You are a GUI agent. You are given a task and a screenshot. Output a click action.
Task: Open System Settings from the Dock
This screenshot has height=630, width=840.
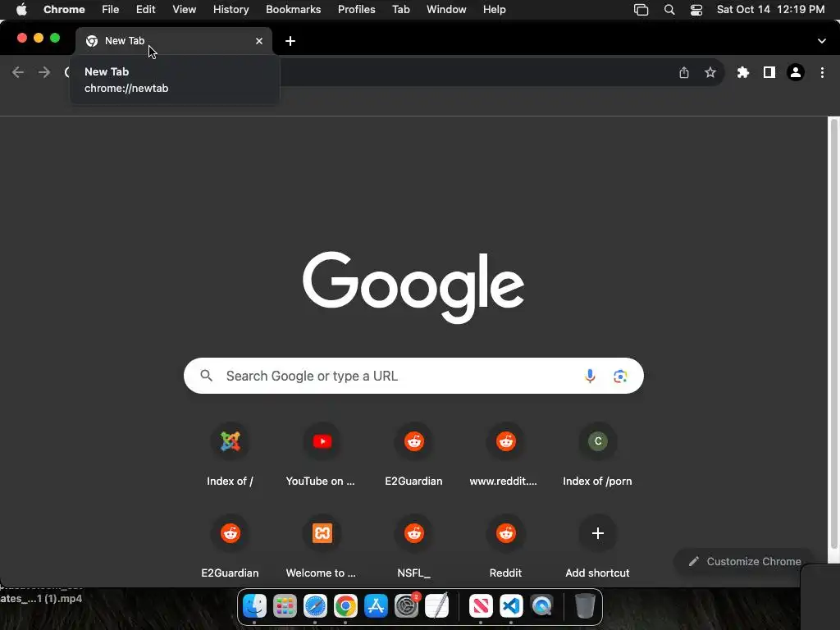(406, 606)
